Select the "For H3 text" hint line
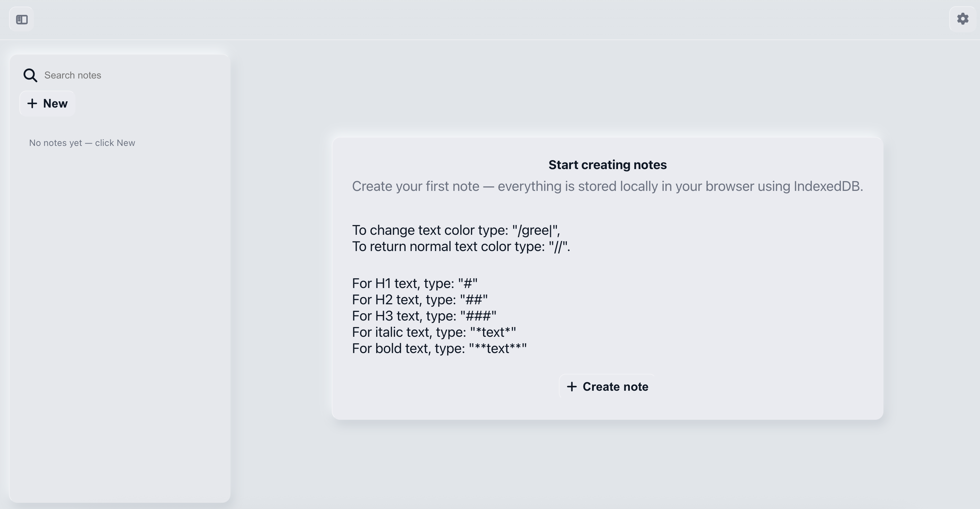980x509 pixels. 424,316
